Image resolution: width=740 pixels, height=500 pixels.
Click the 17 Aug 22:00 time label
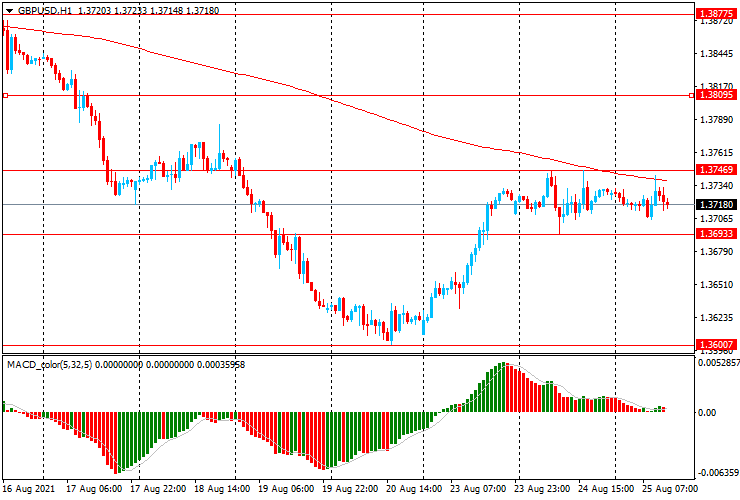[x=158, y=488]
